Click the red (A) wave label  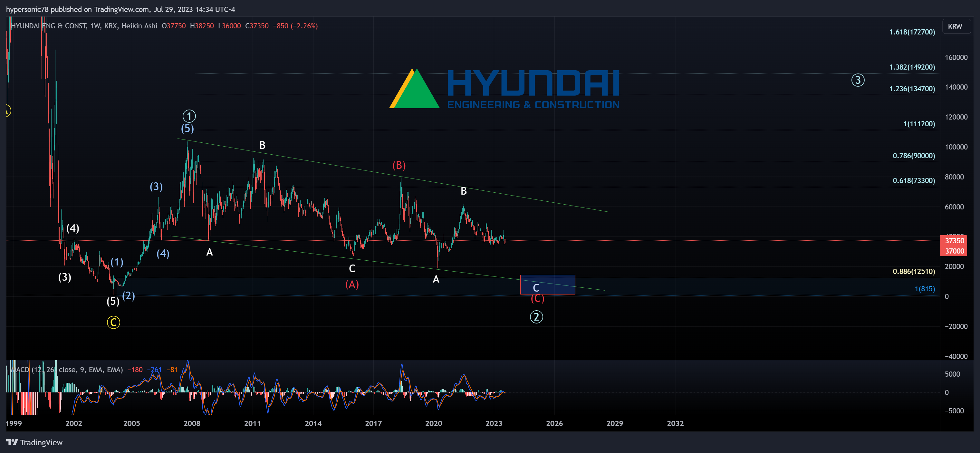point(352,284)
